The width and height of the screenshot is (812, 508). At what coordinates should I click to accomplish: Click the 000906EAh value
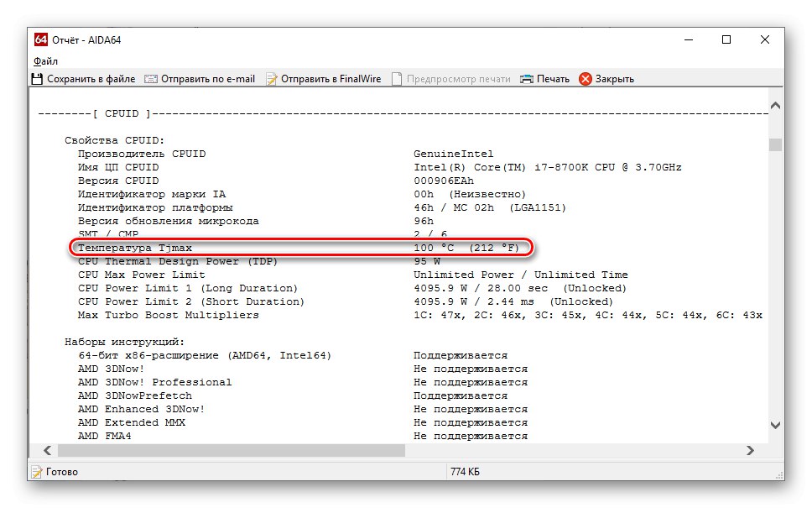444,181
